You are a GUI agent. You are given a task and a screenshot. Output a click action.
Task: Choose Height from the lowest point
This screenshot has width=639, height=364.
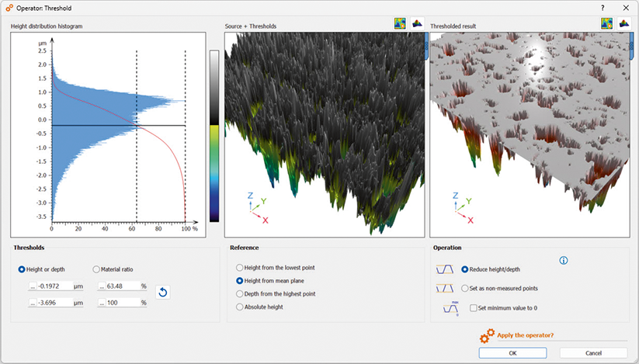[240, 268]
